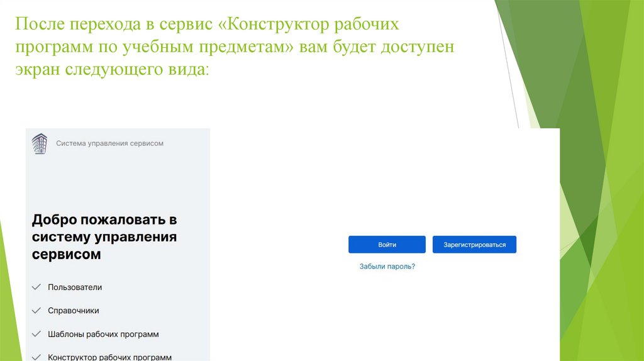Click the green slide title text
The width and height of the screenshot is (644, 361).
pos(235,46)
